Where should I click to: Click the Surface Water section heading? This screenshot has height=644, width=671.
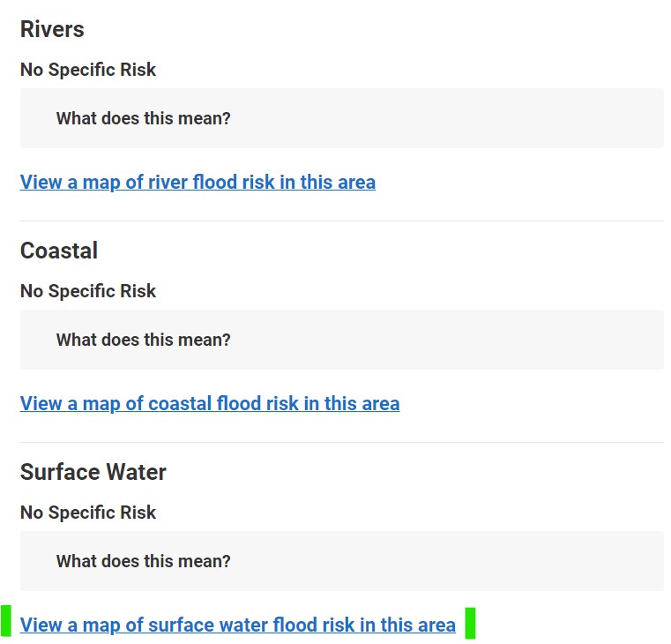93,472
